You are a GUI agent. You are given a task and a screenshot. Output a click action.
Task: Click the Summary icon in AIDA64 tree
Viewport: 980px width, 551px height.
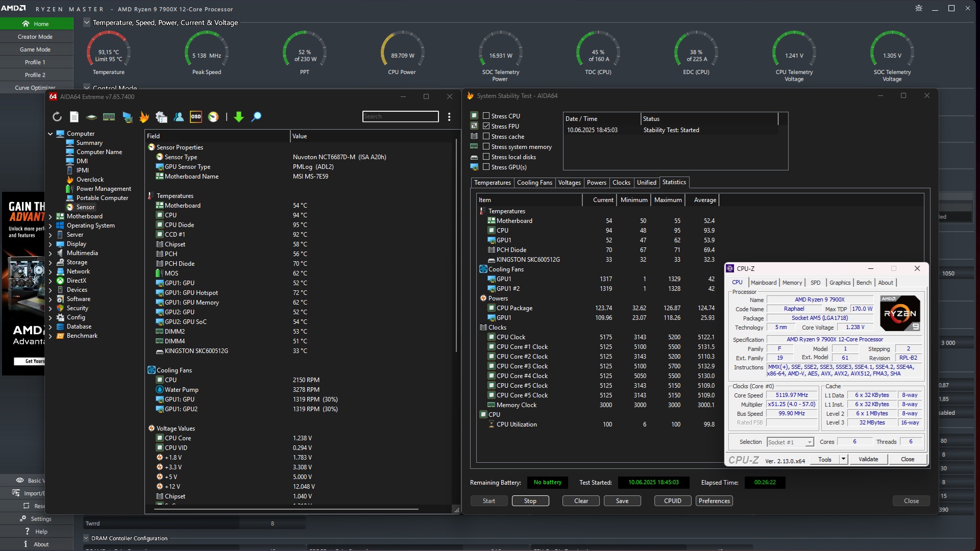point(70,143)
